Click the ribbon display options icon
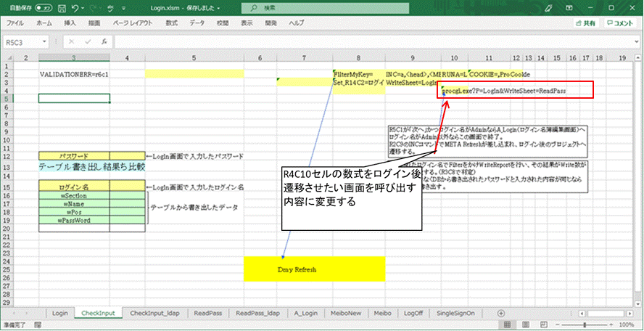644x331 pixels. point(569,8)
